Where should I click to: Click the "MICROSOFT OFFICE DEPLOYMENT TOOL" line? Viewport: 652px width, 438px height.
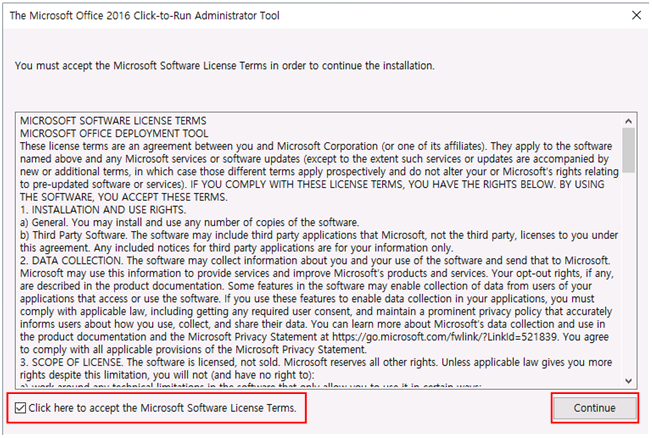114,134
